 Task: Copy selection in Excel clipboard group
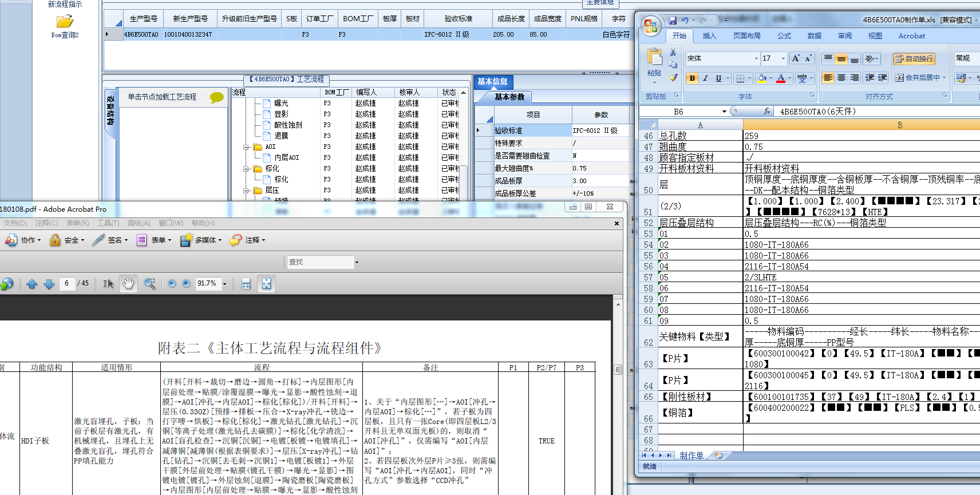pyautogui.click(x=673, y=65)
